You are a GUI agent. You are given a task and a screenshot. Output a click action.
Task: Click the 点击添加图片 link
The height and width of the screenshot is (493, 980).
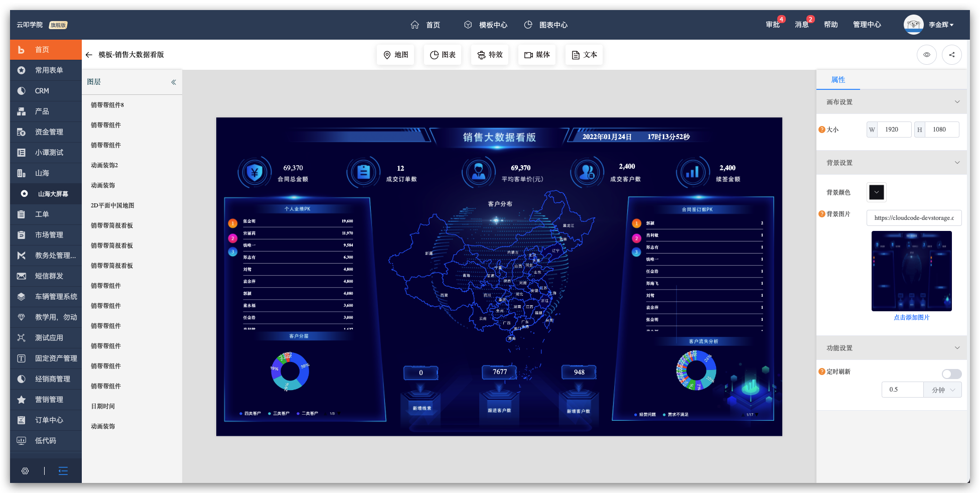pyautogui.click(x=911, y=317)
